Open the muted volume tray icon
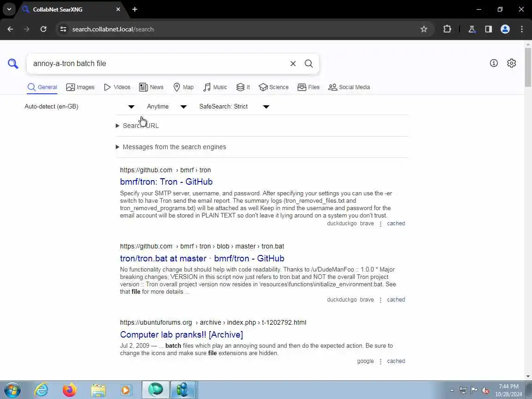Viewport: 532px width, 399px height. (x=485, y=391)
